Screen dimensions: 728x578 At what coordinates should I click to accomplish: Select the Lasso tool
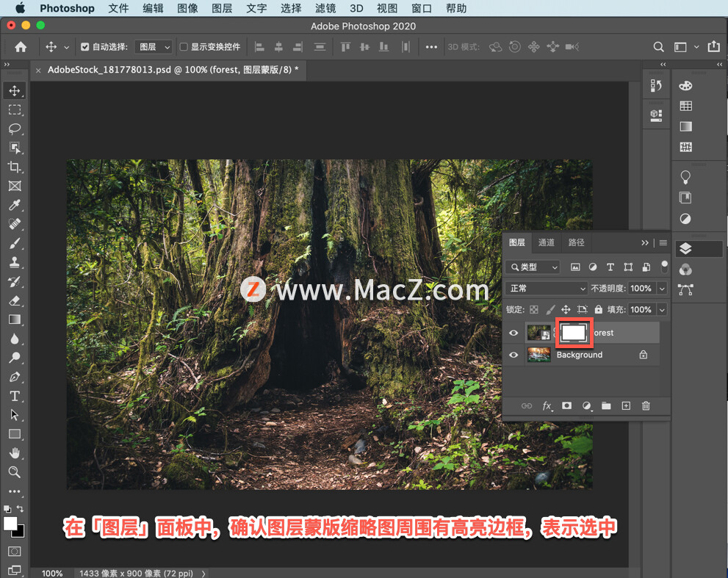tap(15, 129)
